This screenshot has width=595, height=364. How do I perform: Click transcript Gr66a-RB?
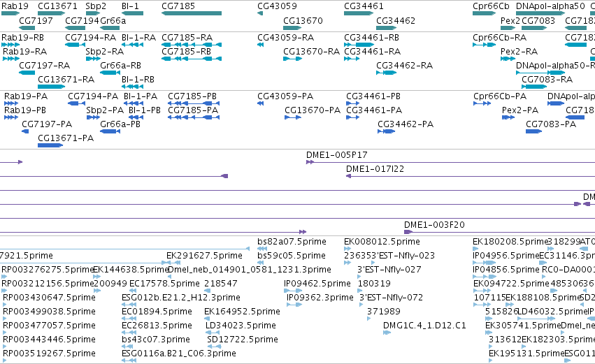coord(120,66)
